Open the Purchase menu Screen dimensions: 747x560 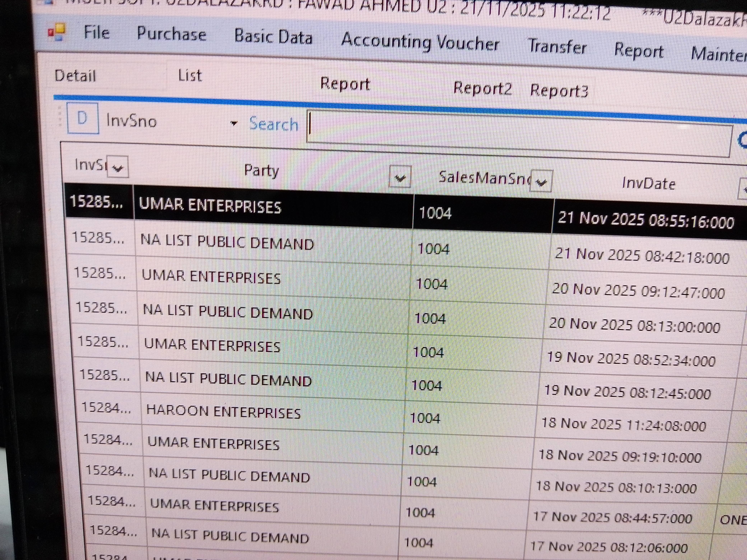click(171, 34)
